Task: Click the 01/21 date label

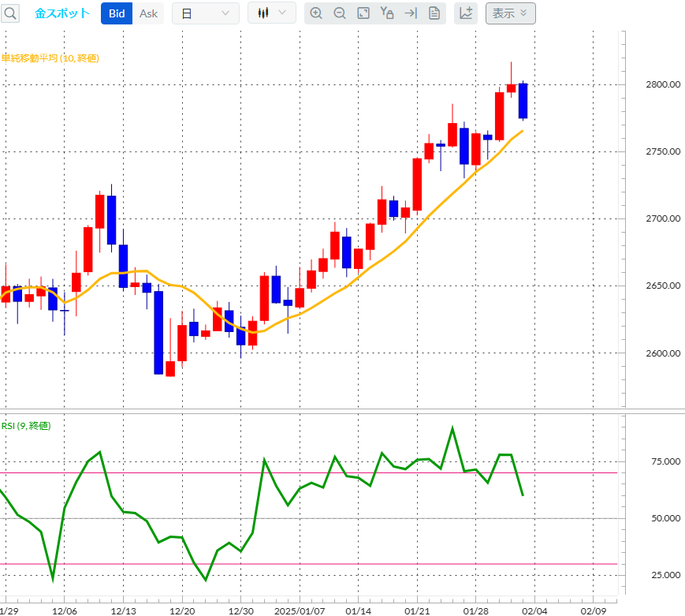Action: pyautogui.click(x=417, y=610)
